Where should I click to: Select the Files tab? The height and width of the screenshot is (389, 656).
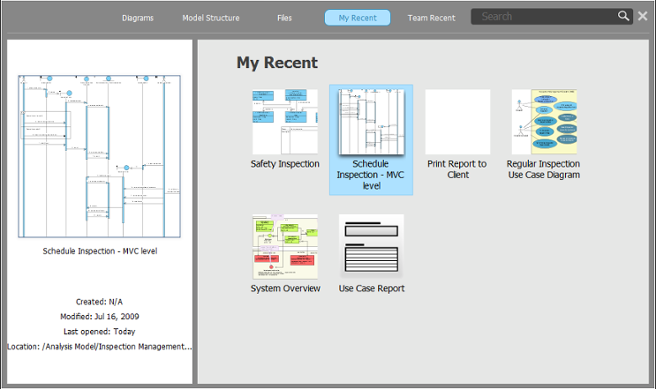tap(284, 18)
